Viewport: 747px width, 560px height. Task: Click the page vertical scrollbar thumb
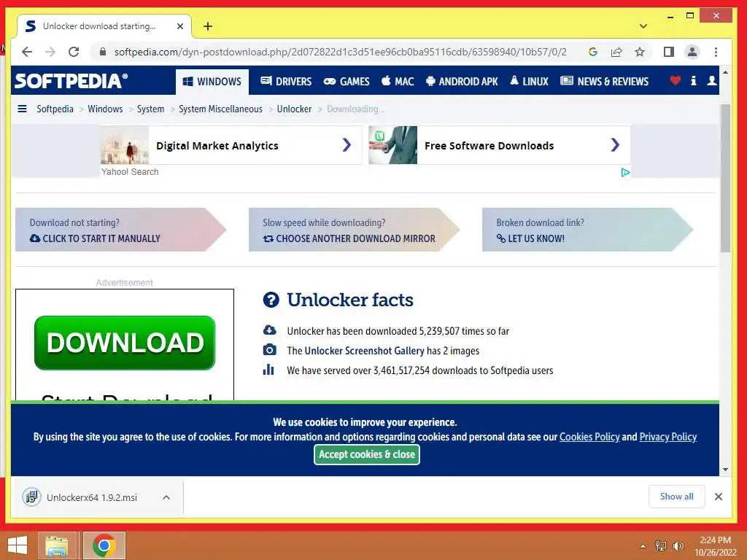pos(725,178)
